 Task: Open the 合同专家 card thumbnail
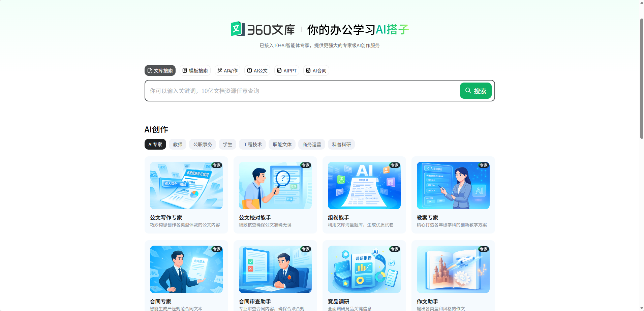(x=186, y=269)
